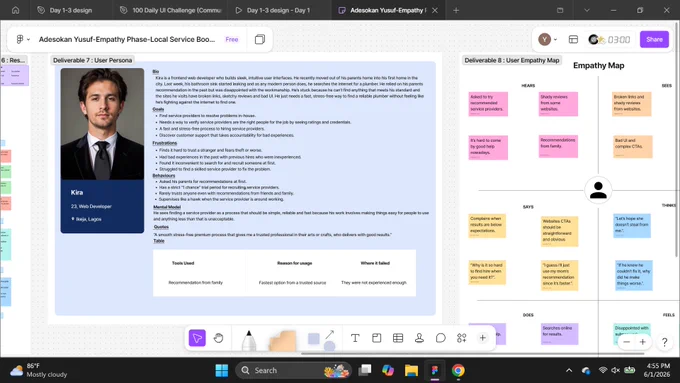Select blue sticky Let's hope she doesn't steal
Image resolution: width=680 pixels, height=383 pixels.
[x=632, y=226]
